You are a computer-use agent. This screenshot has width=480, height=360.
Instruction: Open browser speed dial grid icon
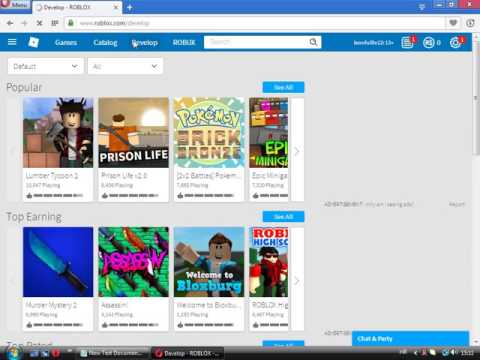click(x=54, y=23)
